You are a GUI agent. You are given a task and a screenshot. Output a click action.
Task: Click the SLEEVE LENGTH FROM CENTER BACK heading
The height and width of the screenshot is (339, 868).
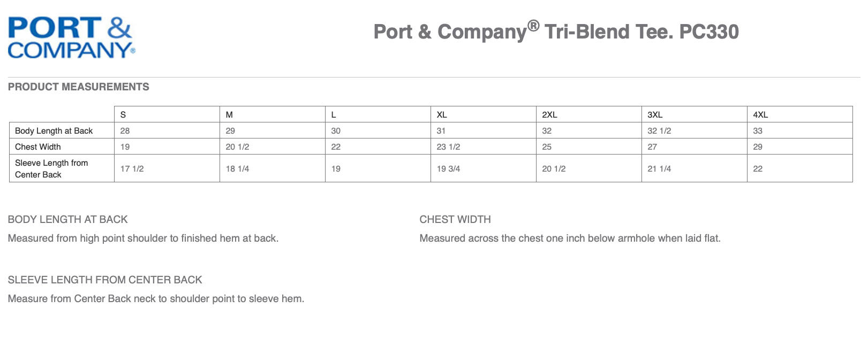[105, 280]
